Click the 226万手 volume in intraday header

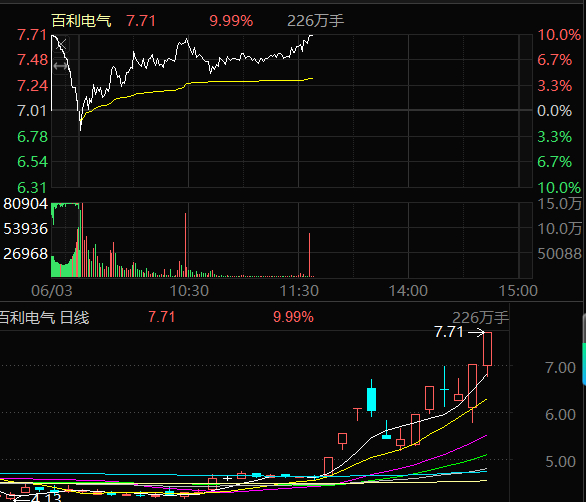click(x=315, y=21)
